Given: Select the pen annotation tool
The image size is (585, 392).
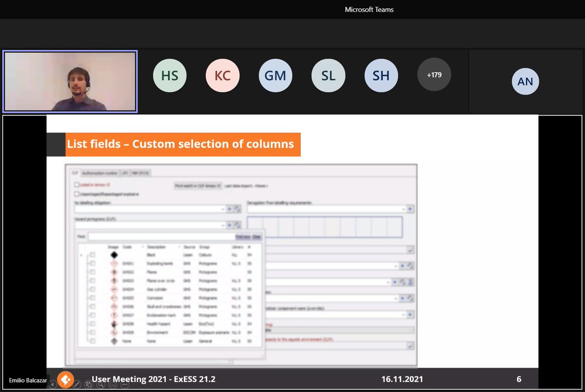Looking at the screenshot, I should point(77,384).
